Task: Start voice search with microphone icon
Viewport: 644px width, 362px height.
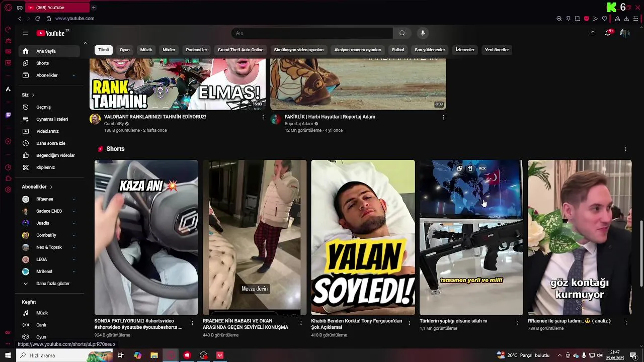Action: click(x=423, y=33)
